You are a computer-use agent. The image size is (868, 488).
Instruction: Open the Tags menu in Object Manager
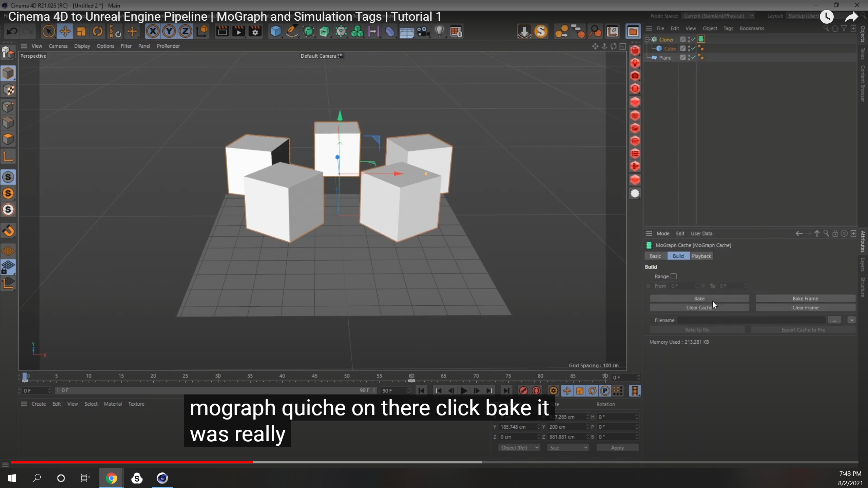point(728,28)
